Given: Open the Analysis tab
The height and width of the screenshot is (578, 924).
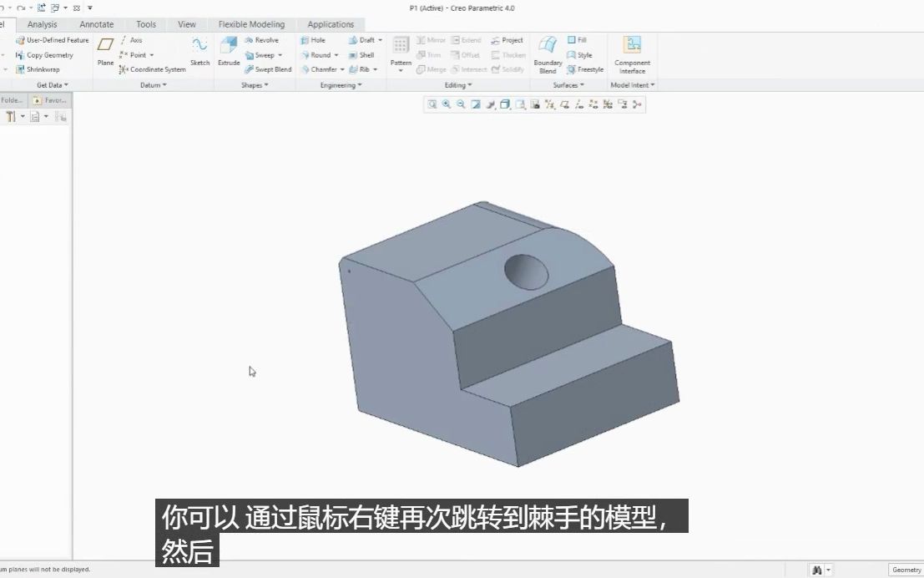Looking at the screenshot, I should click(x=42, y=24).
